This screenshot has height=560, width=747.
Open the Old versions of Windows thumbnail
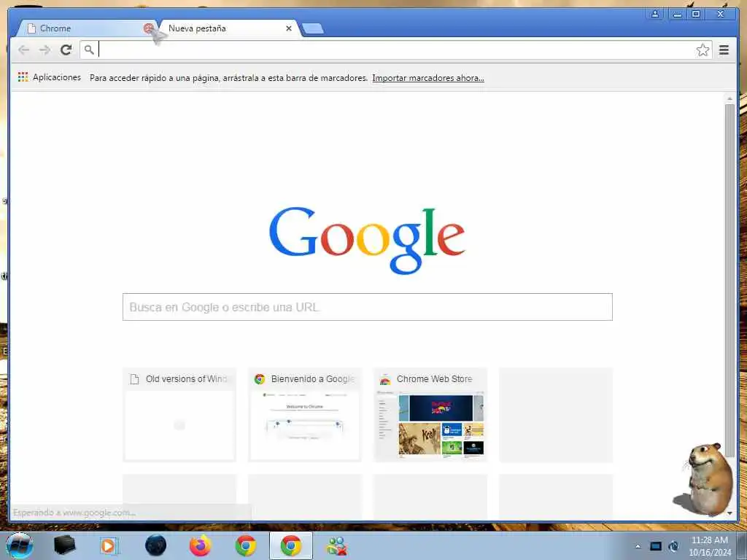(x=179, y=414)
